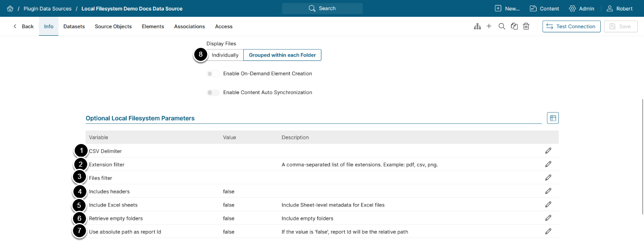Click the Test Connection button
The width and height of the screenshot is (644, 241).
[x=571, y=26]
